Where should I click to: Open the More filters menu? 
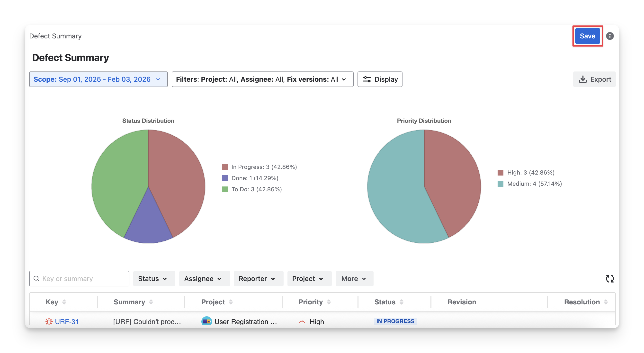[x=354, y=279]
